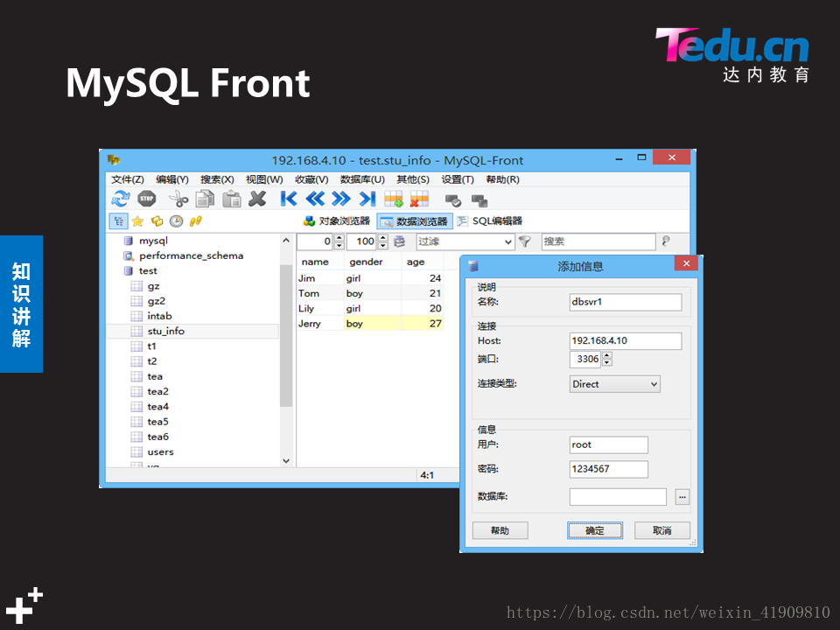Viewport: 840px width, 630px height.
Task: Click the port 3306 spinner arrows
Action: tap(607, 359)
